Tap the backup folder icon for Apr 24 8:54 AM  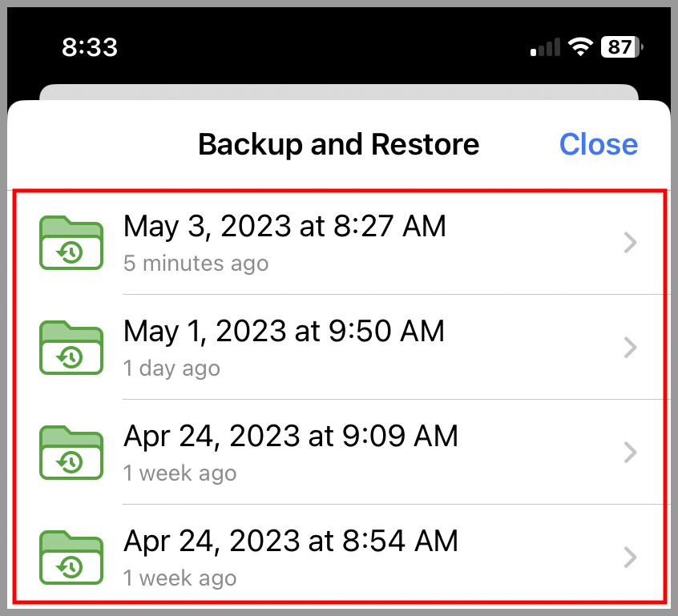click(71, 558)
